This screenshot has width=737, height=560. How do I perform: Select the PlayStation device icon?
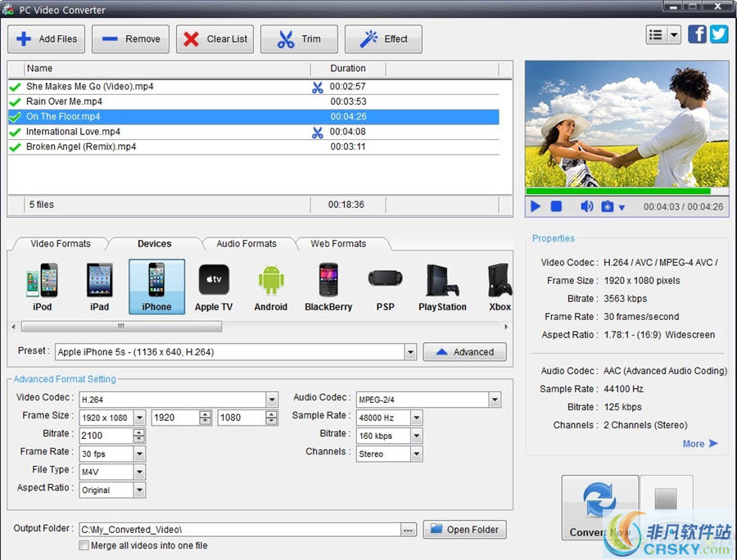click(442, 287)
